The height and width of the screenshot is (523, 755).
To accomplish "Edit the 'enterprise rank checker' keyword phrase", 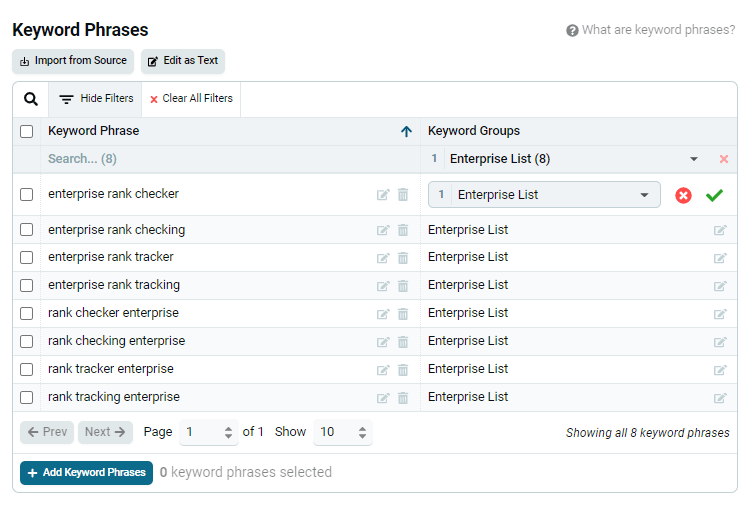I will pos(383,195).
